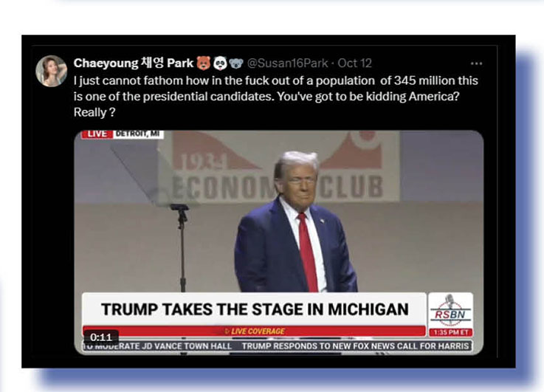Click the tweet text about presidential candidates
Viewport: 544px width, 392px height.
276,97
